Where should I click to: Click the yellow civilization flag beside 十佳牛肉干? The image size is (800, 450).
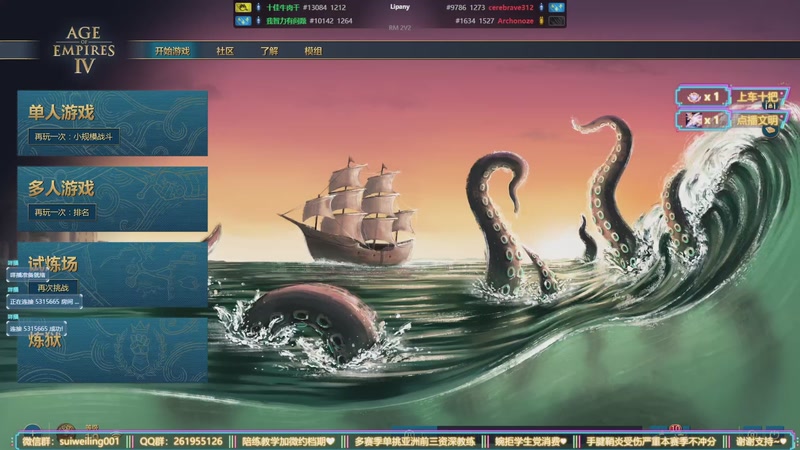[x=243, y=7]
